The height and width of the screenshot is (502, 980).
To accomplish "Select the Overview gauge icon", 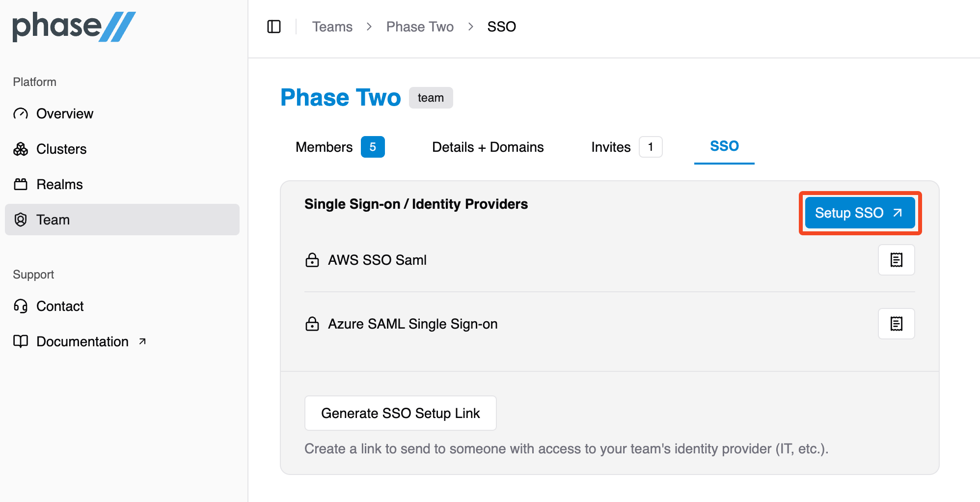I will pos(21,113).
